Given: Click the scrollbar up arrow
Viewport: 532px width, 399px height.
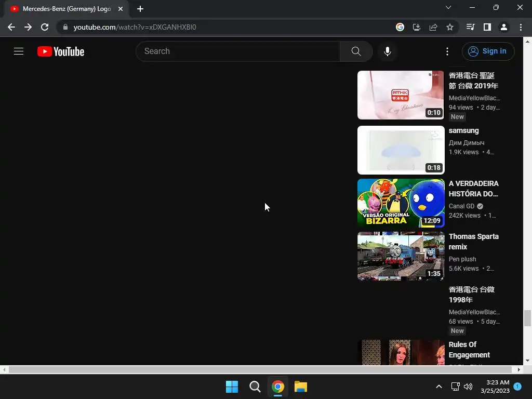Looking at the screenshot, I should 527,42.
